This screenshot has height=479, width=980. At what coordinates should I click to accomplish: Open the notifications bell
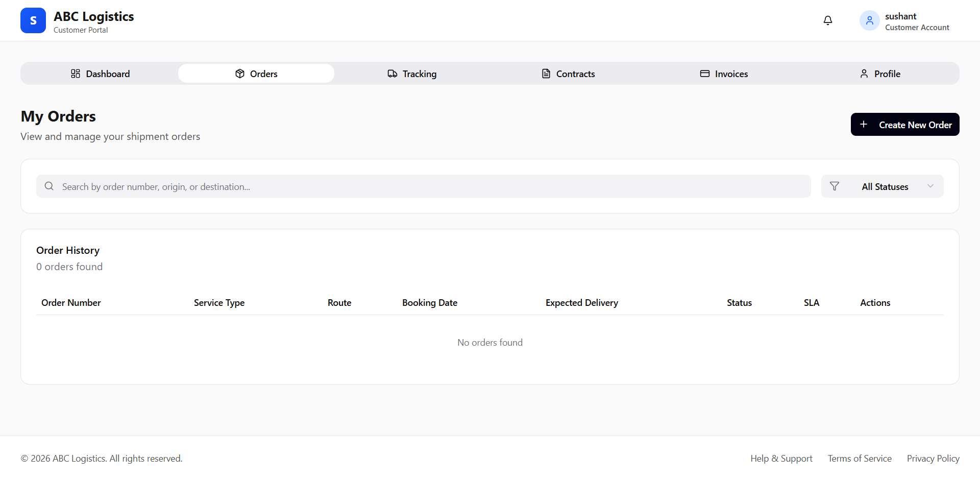827,20
